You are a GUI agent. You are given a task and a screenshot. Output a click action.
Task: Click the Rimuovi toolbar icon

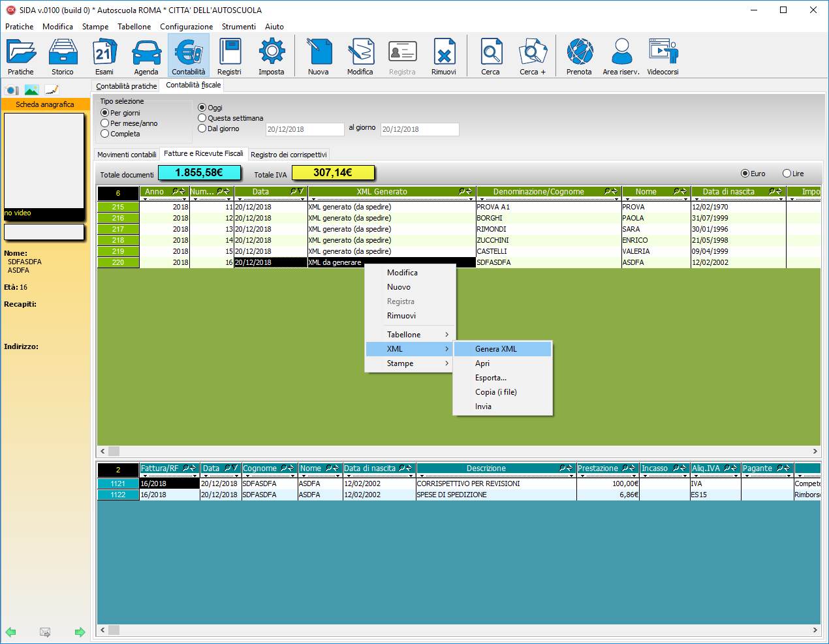[x=444, y=53]
